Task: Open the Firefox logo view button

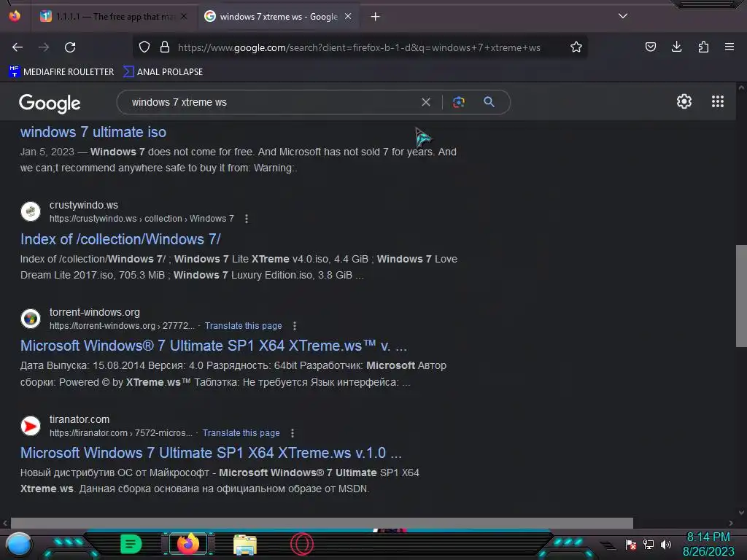Action: (15, 16)
